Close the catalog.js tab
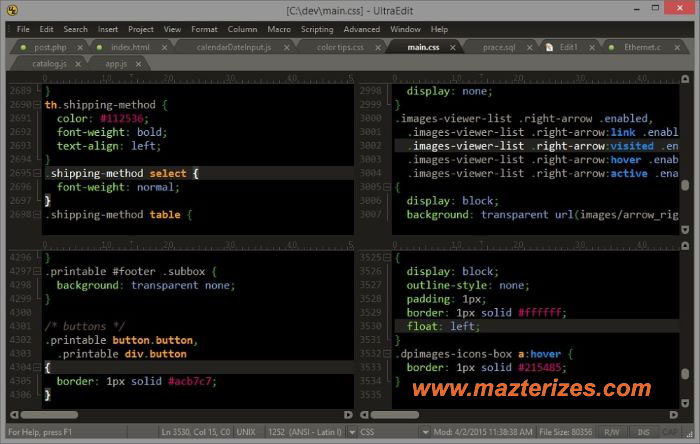 pos(78,64)
